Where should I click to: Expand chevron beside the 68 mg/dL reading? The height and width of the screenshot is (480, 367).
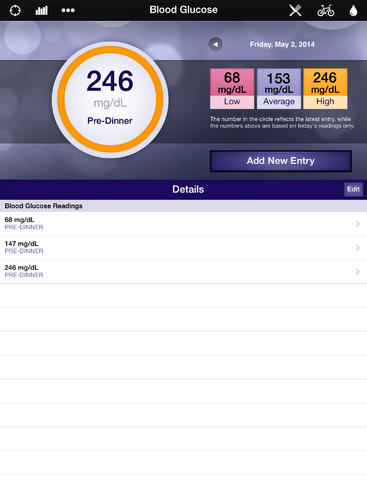click(358, 224)
